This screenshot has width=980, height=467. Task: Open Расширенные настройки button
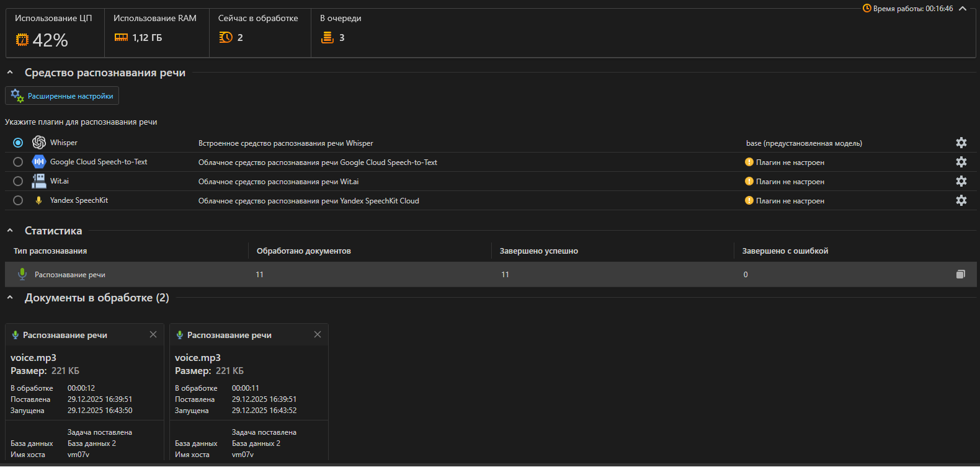[62, 96]
